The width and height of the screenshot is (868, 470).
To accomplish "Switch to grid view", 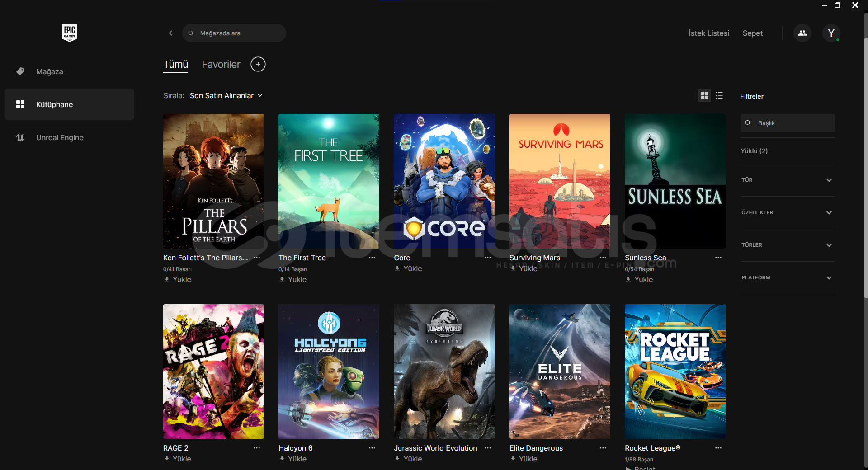I will pyautogui.click(x=704, y=95).
